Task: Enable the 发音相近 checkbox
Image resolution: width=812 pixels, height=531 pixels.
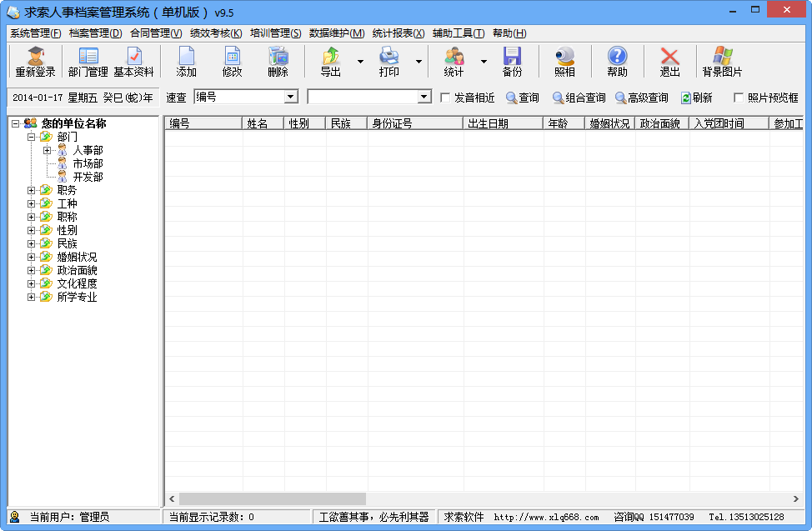Action: (x=445, y=98)
